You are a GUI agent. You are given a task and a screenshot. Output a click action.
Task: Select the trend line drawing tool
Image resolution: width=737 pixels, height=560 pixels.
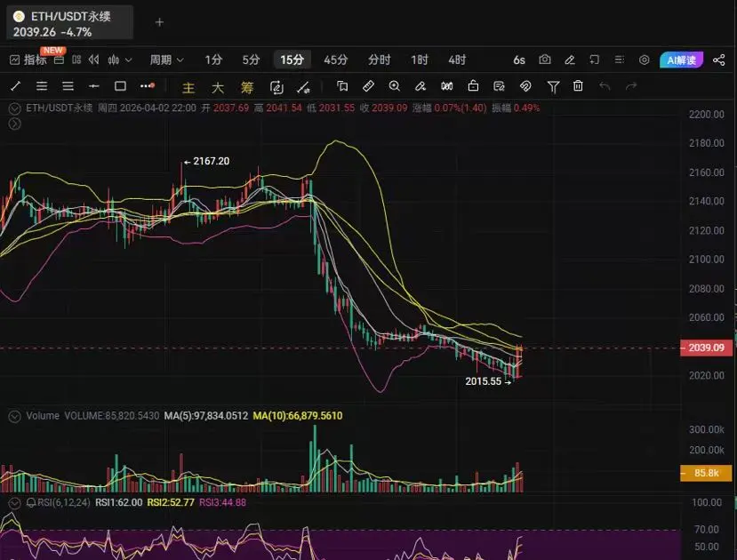tap(15, 86)
